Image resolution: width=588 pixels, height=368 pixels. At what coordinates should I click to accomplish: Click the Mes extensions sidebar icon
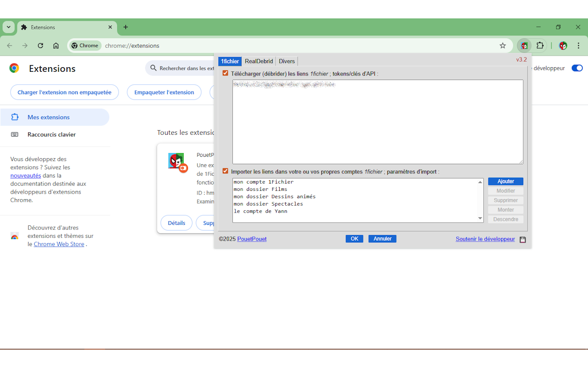pyautogui.click(x=15, y=117)
